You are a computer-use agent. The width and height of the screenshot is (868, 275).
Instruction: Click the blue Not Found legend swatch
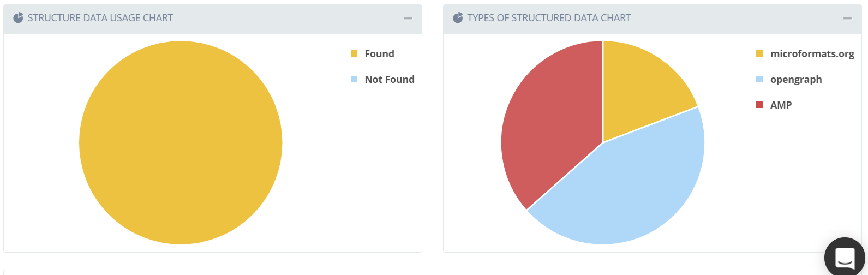(x=354, y=79)
